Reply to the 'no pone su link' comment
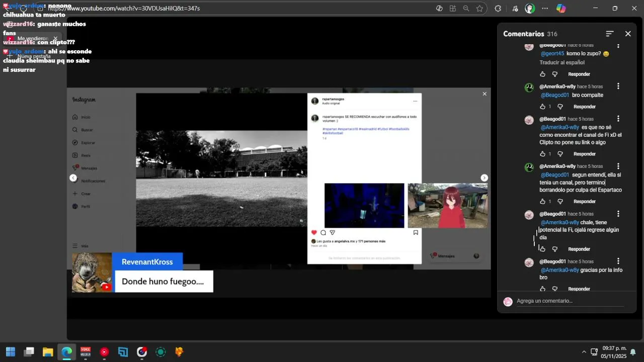This screenshot has height=362, width=644. [x=585, y=154]
